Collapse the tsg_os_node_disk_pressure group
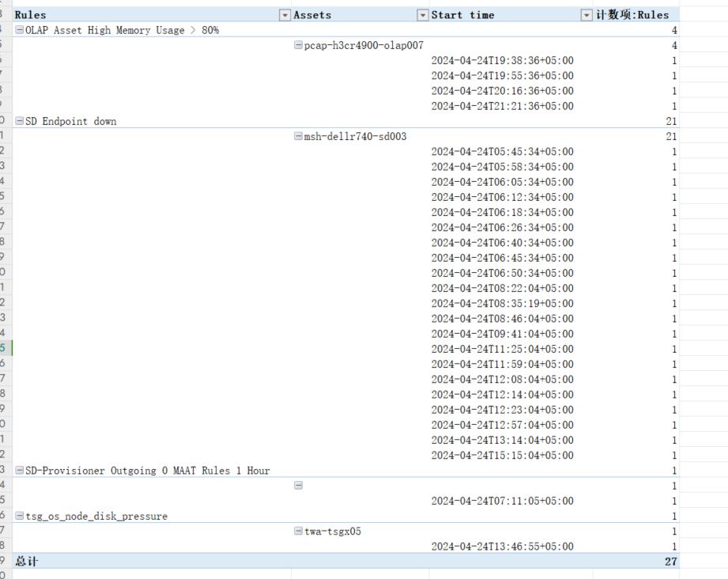Image resolution: width=728 pixels, height=579 pixels. click(19, 517)
